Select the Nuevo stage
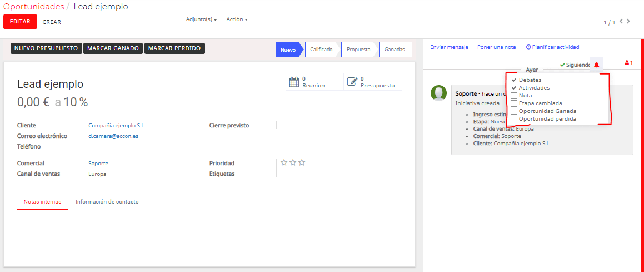Screen dimensions: 644x272 tap(289, 50)
